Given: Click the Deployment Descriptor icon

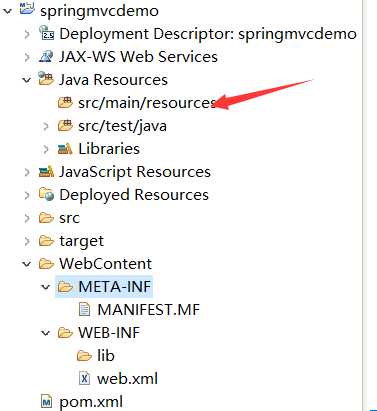Looking at the screenshot, I should (x=46, y=33).
